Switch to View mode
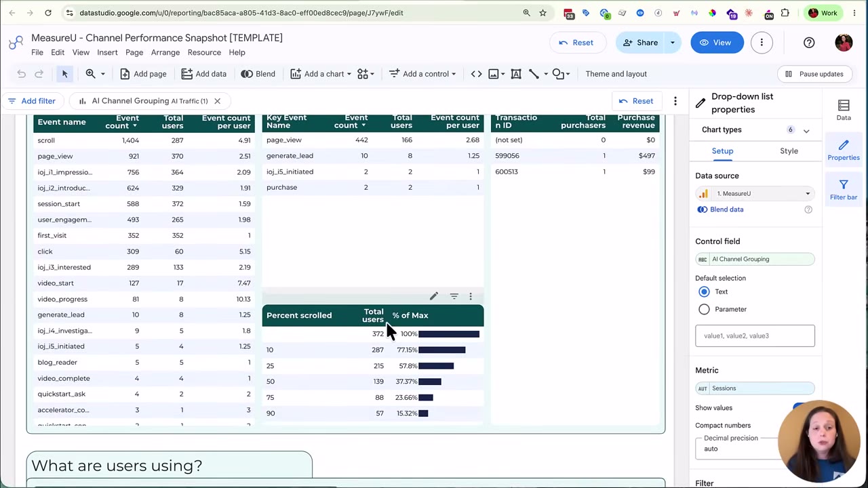The width and height of the screenshot is (868, 488). (716, 43)
